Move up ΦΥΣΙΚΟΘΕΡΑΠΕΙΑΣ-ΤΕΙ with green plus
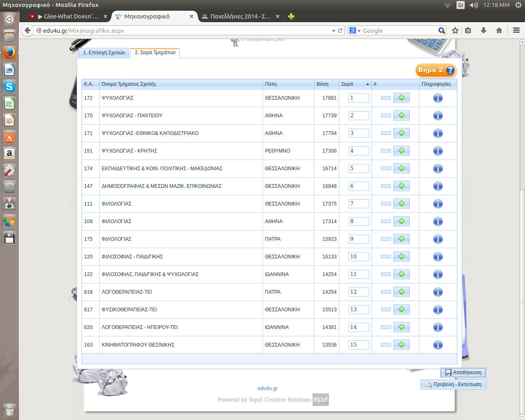The image size is (525, 420). click(x=401, y=310)
